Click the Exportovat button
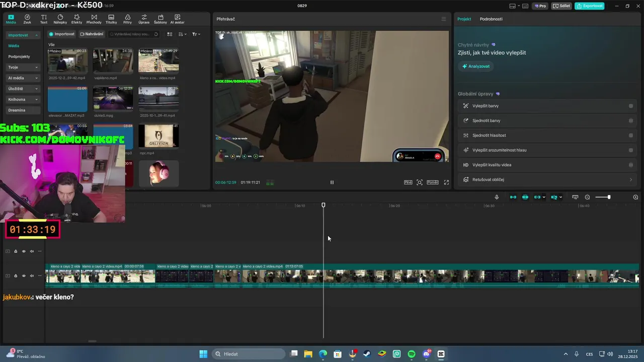This screenshot has width=644, height=362. pyautogui.click(x=590, y=6)
